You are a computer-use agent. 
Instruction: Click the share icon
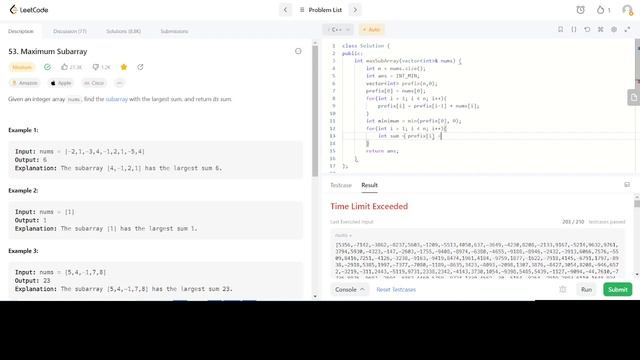point(140,67)
